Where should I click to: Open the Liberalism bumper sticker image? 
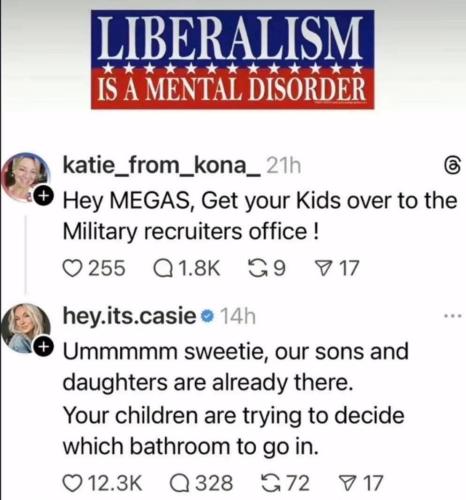tap(233, 59)
